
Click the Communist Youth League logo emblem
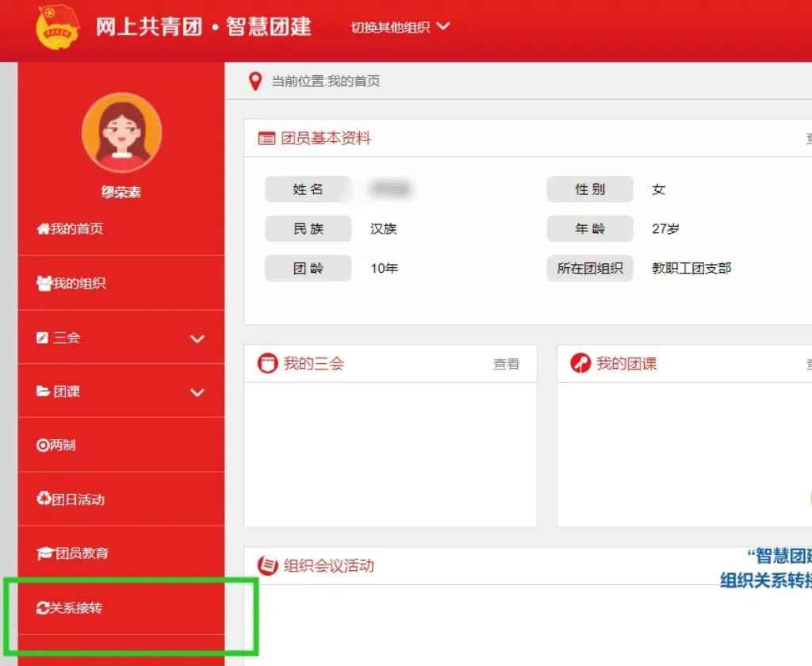tap(57, 27)
